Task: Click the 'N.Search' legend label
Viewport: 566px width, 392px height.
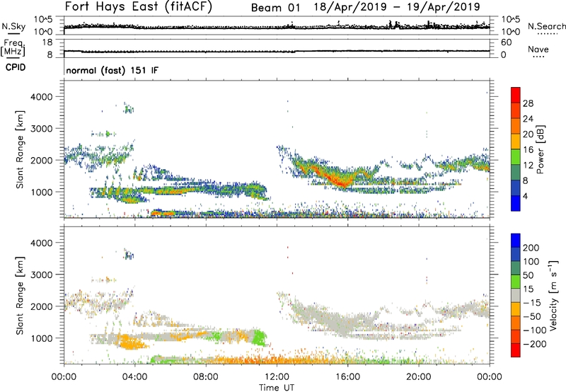Action: [546, 26]
